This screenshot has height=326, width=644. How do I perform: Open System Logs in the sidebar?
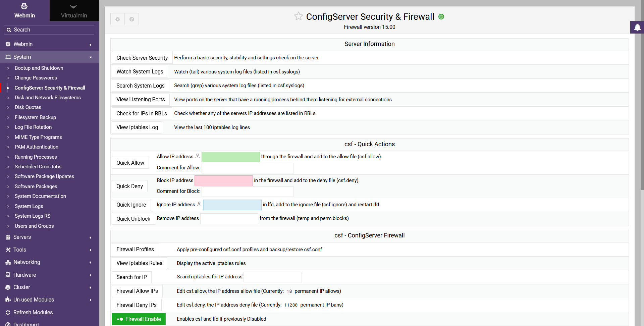29,206
